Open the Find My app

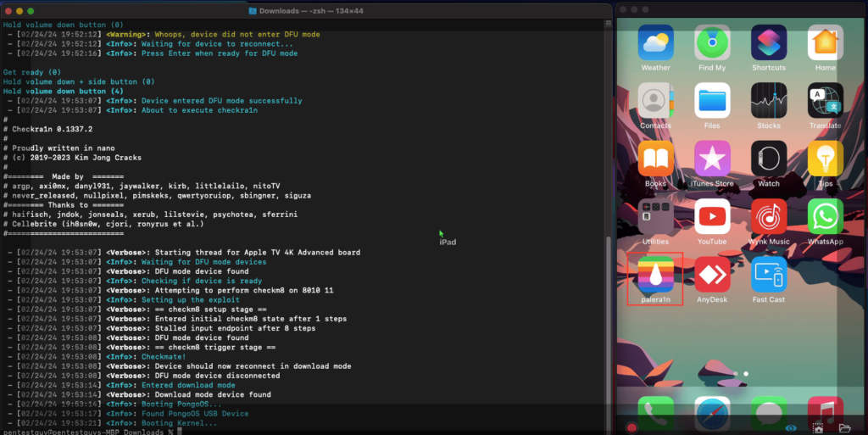pyautogui.click(x=712, y=42)
